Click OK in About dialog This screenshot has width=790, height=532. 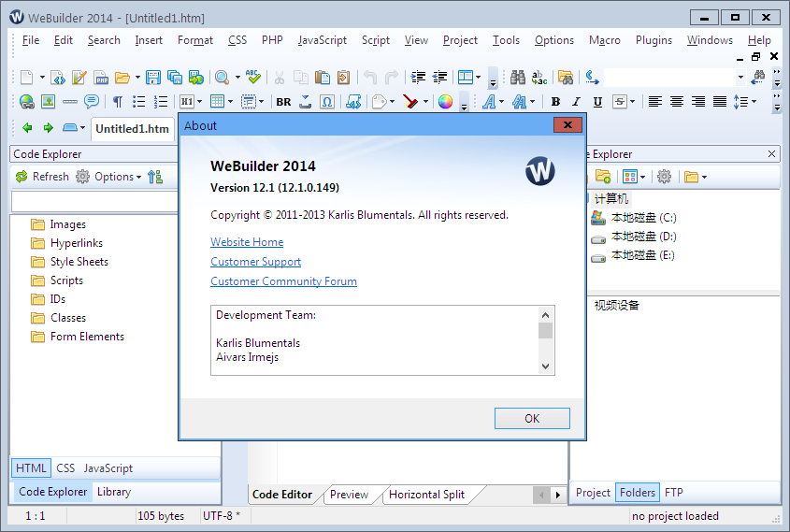[532, 419]
